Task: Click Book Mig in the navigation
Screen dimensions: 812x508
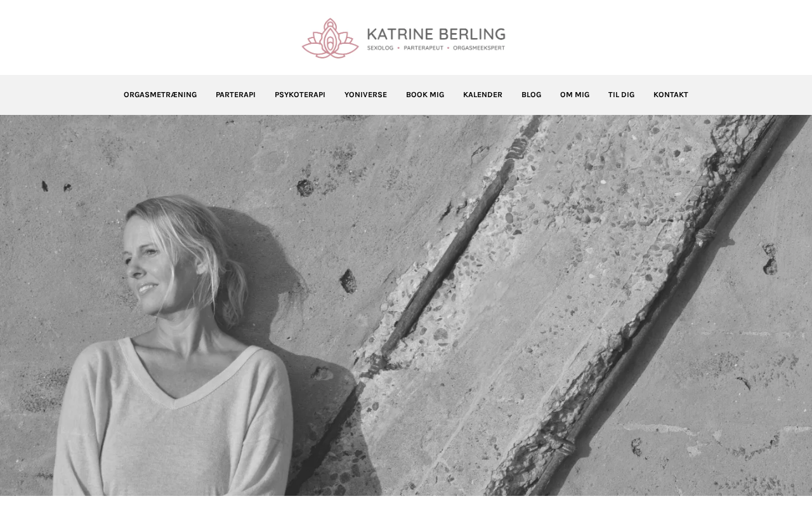Action: tap(425, 95)
